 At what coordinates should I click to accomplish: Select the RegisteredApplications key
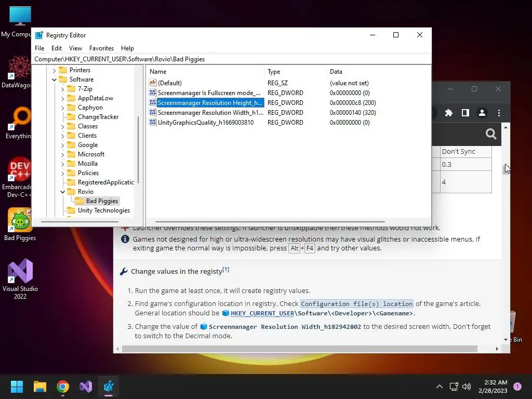point(105,182)
